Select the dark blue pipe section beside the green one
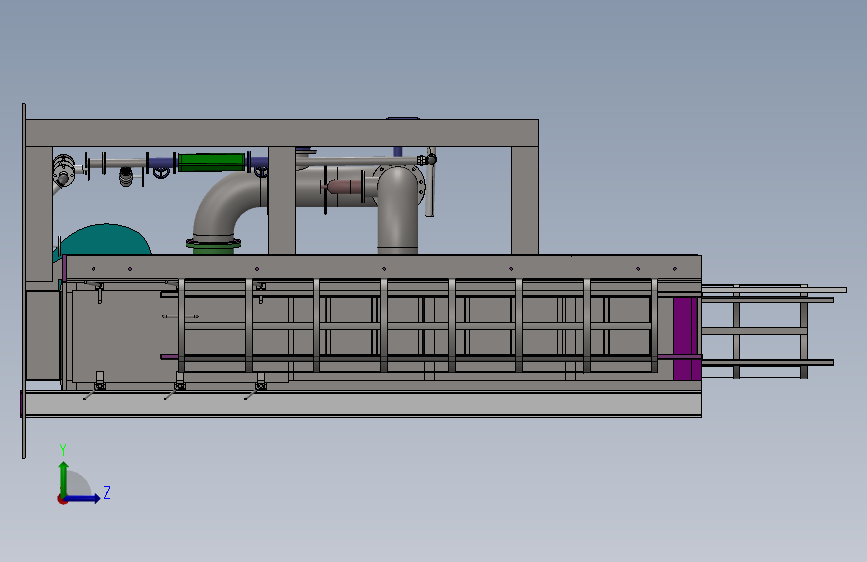Viewport: 867px width, 562px height. click(161, 163)
